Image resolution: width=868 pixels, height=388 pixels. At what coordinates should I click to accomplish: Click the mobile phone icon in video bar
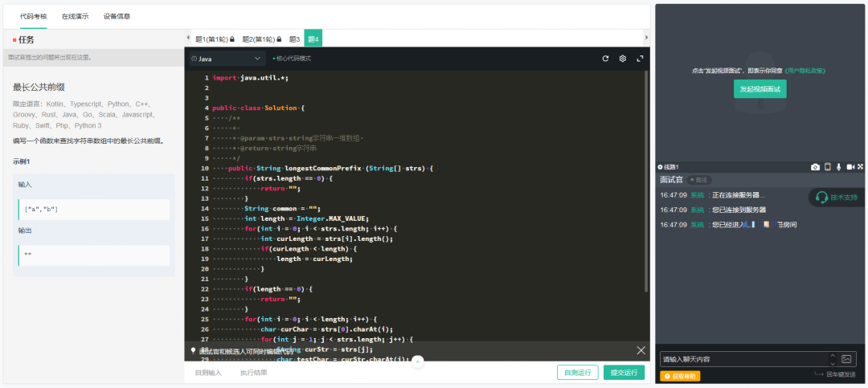coord(828,167)
